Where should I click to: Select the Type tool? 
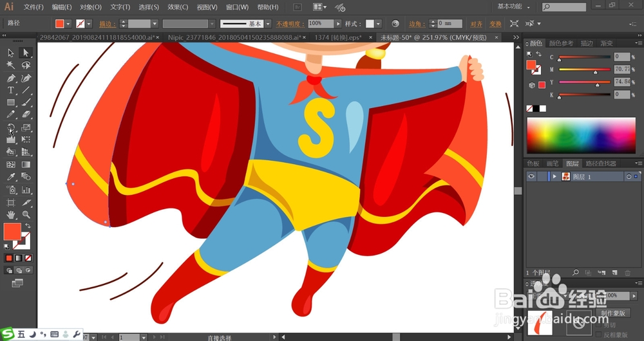11,90
